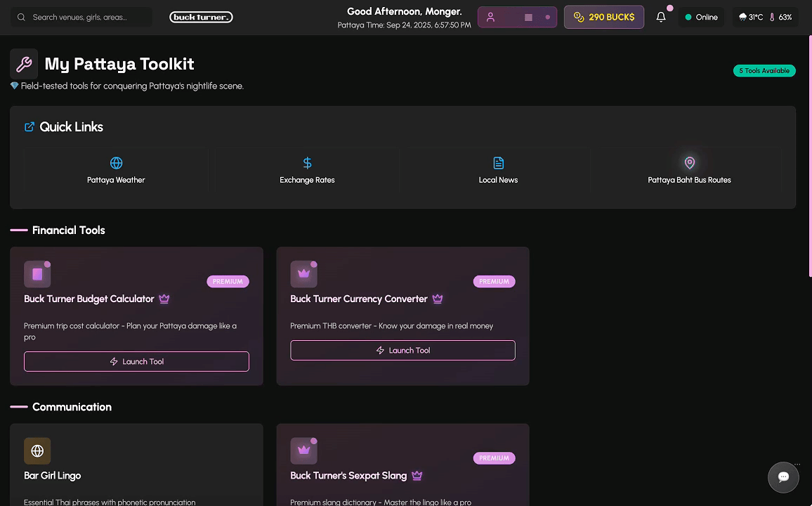Click PREMIUM badge on Budget Calculator card

pos(228,281)
